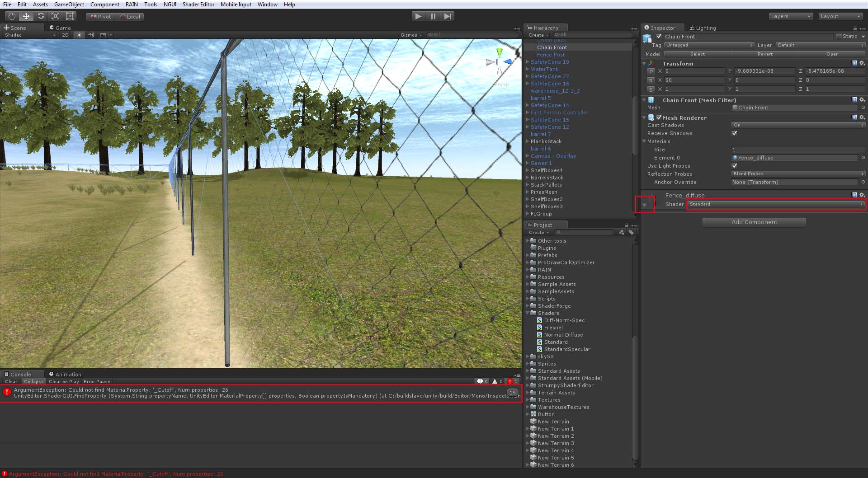
Task: Open the Shader Editor menu
Action: (x=198, y=5)
